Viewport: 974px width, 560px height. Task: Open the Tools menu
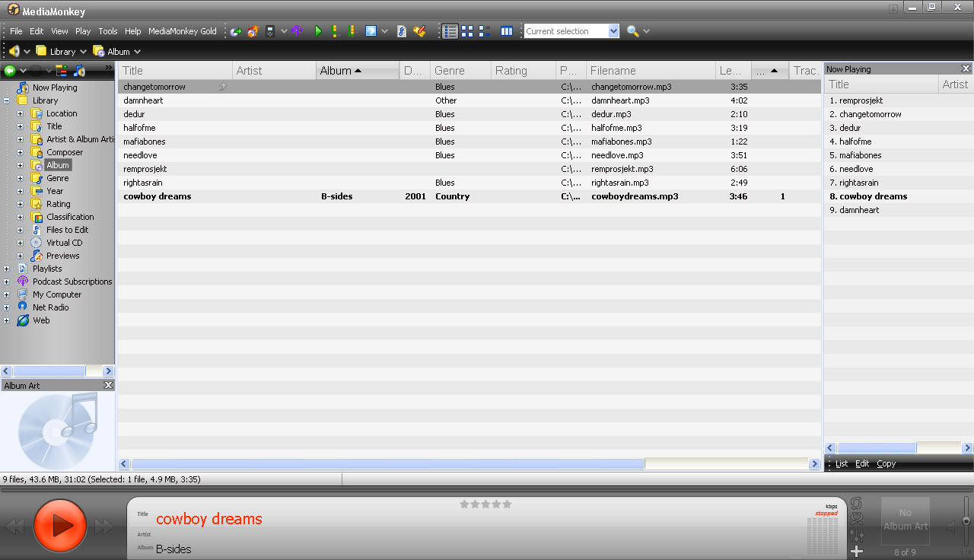[108, 31]
